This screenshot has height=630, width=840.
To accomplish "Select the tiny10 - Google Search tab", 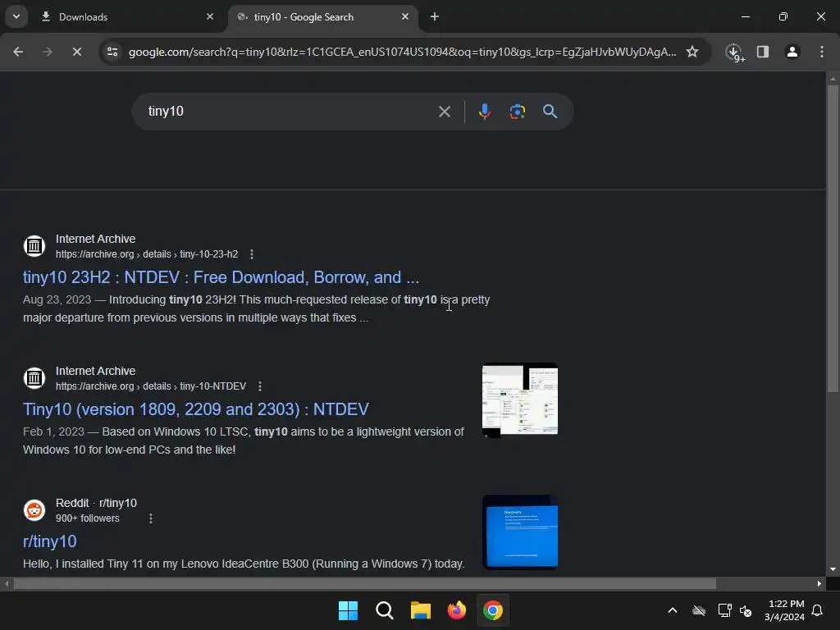I will coord(323,17).
